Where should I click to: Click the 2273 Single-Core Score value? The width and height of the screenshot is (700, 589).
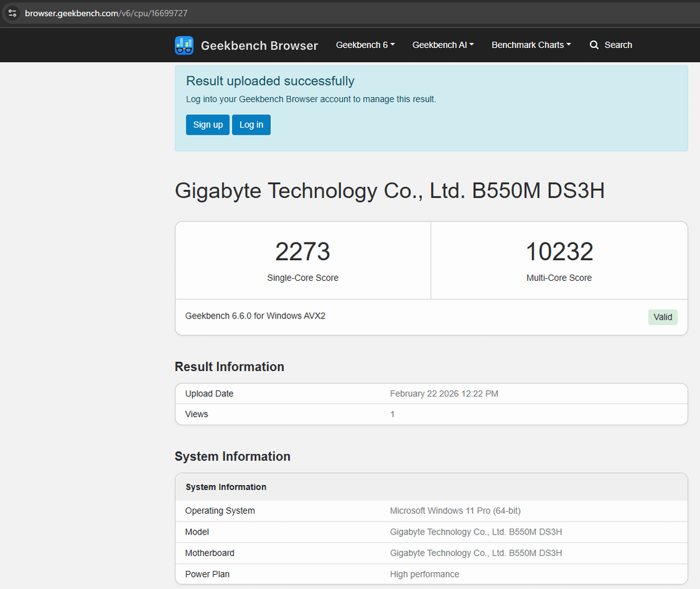click(303, 252)
